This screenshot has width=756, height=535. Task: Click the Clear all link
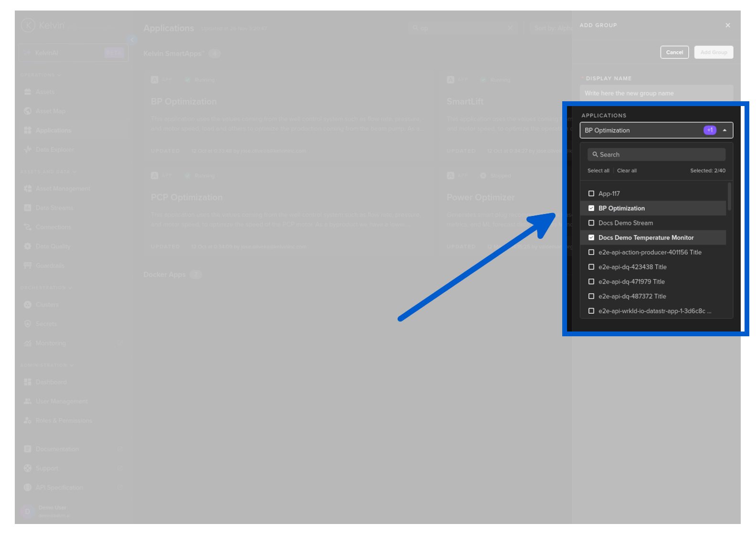(626, 171)
